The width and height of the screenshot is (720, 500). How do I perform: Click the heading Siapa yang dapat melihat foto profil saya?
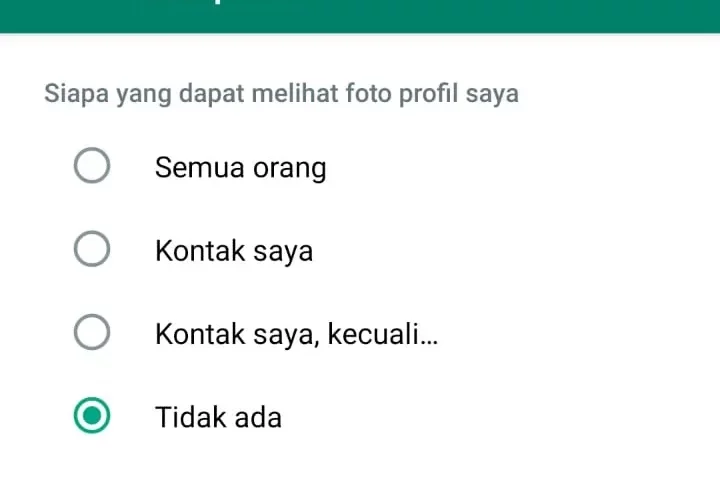pyautogui.click(x=281, y=94)
